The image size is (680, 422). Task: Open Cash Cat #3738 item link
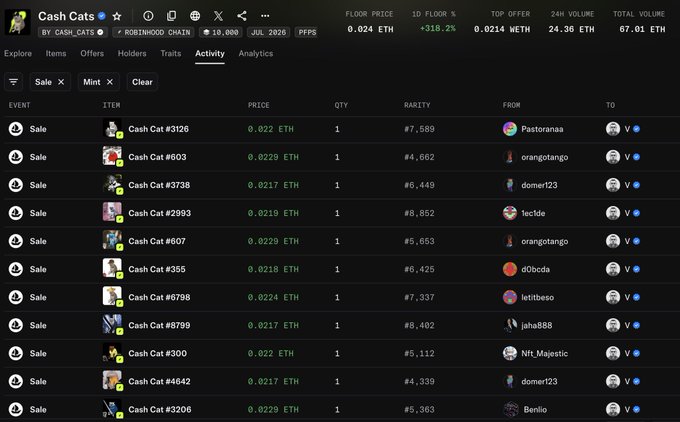pos(159,185)
